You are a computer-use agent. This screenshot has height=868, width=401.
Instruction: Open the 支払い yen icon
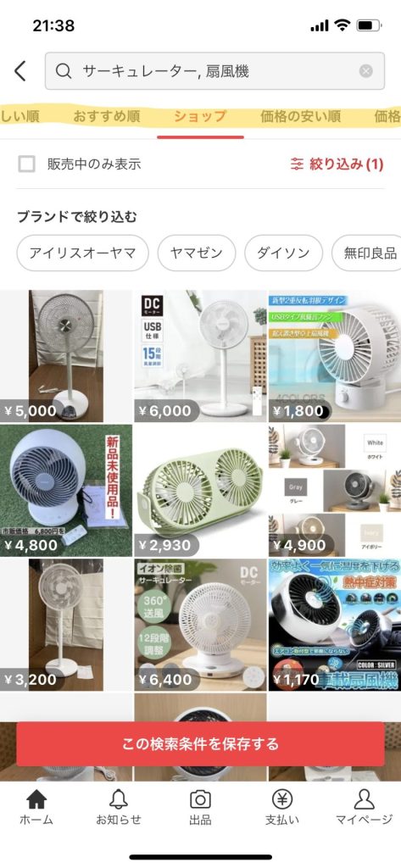(x=282, y=798)
